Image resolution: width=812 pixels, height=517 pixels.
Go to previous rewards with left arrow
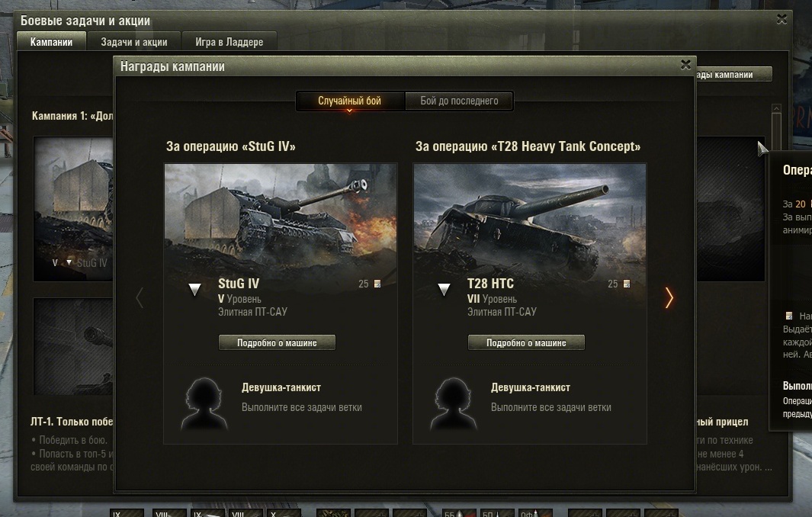[140, 297]
